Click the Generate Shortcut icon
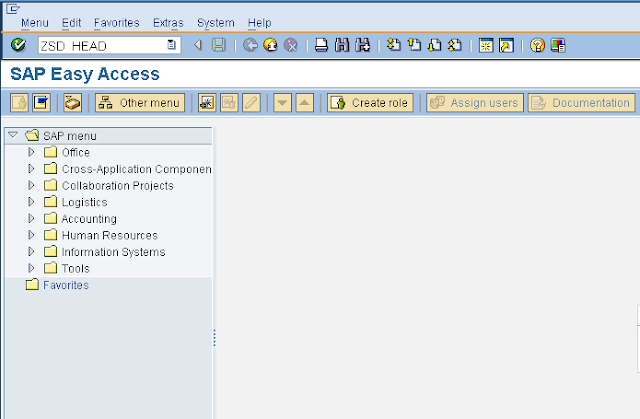 [x=506, y=45]
